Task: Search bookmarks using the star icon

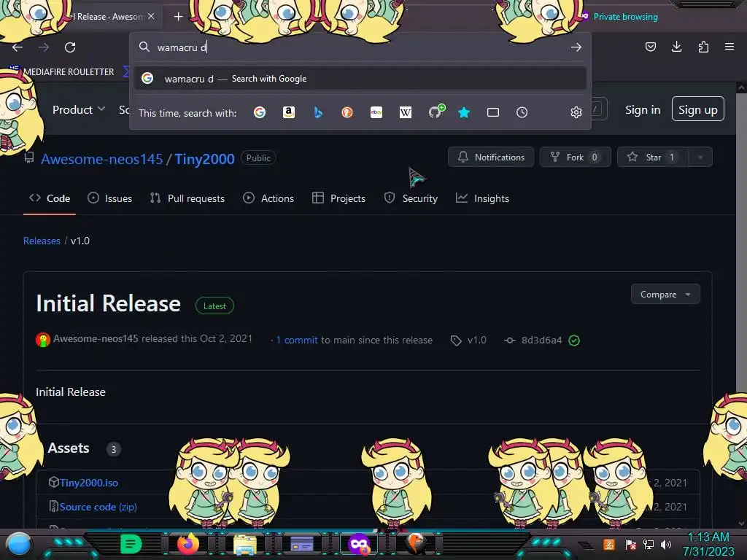Action: [464, 112]
